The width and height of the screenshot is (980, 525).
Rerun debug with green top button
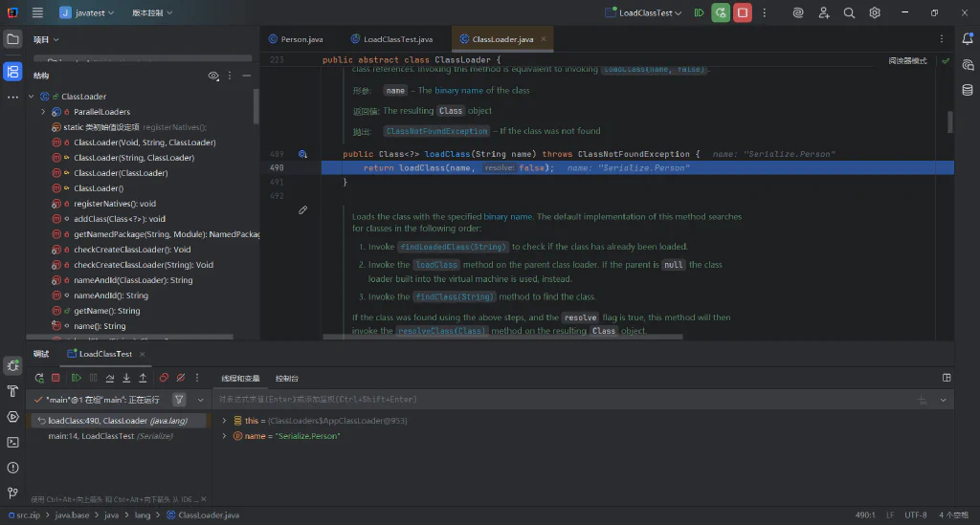click(x=721, y=12)
